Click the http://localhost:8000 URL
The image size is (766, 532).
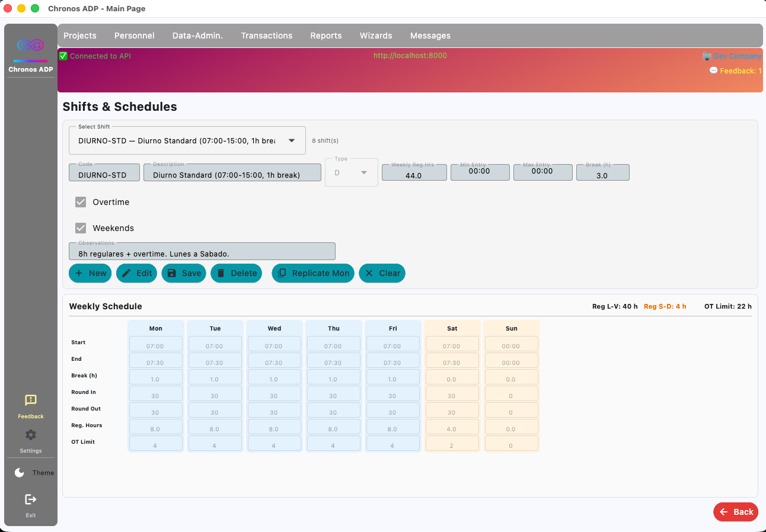(410, 56)
